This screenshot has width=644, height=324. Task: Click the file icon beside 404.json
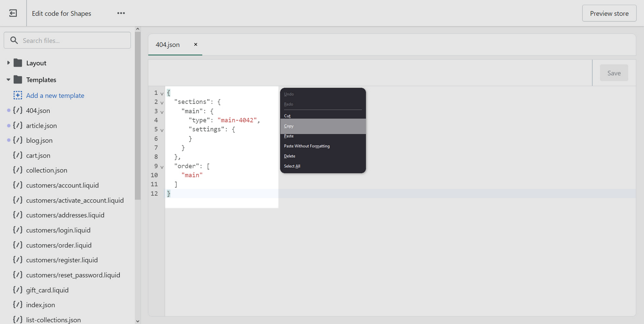[18, 110]
